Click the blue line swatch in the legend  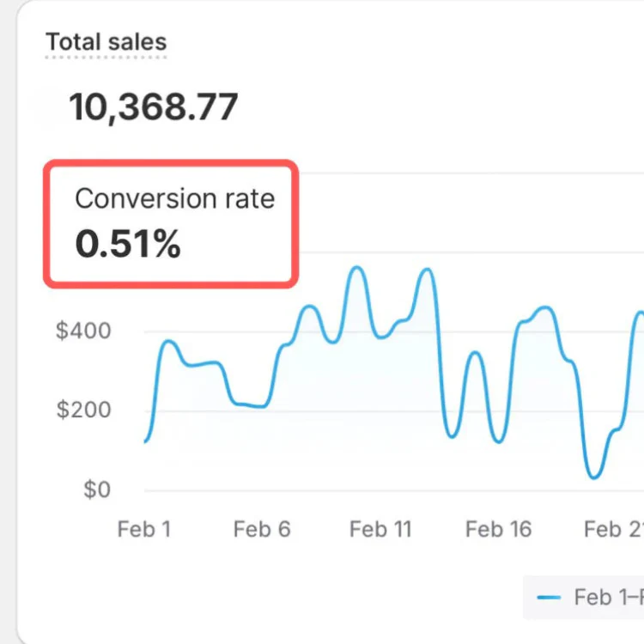point(548,598)
